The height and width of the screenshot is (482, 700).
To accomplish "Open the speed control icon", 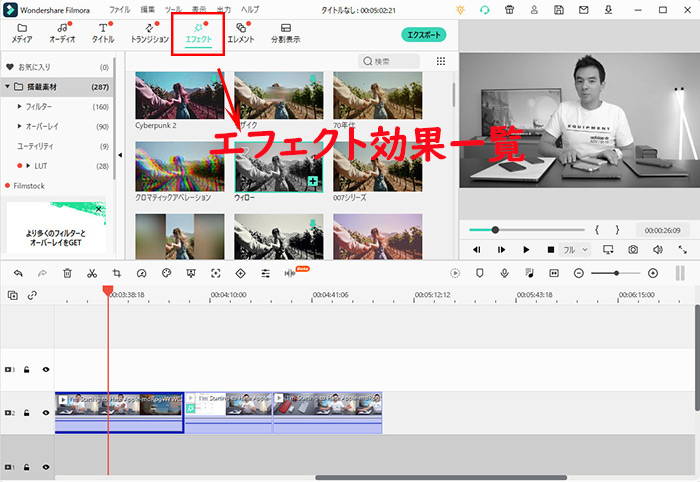I will (x=142, y=273).
